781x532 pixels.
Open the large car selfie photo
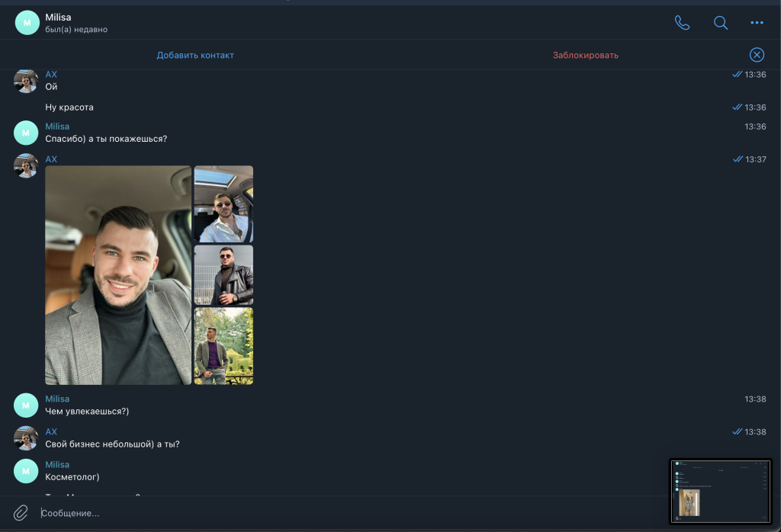pyautogui.click(x=118, y=275)
